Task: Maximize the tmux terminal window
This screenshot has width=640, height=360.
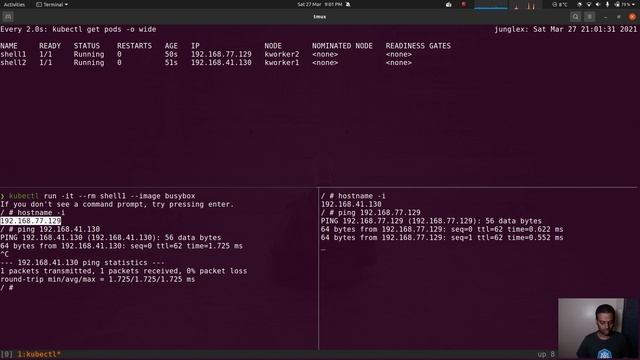Action: click(x=619, y=17)
